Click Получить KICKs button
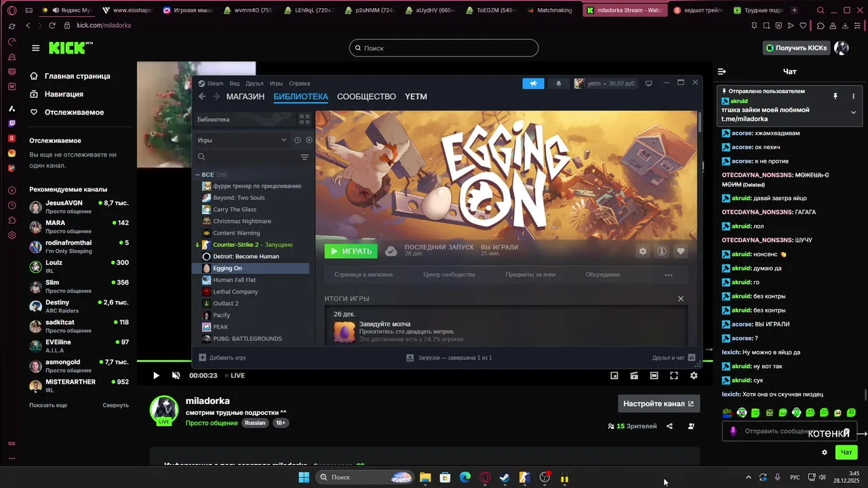The height and width of the screenshot is (488, 868). click(x=797, y=48)
